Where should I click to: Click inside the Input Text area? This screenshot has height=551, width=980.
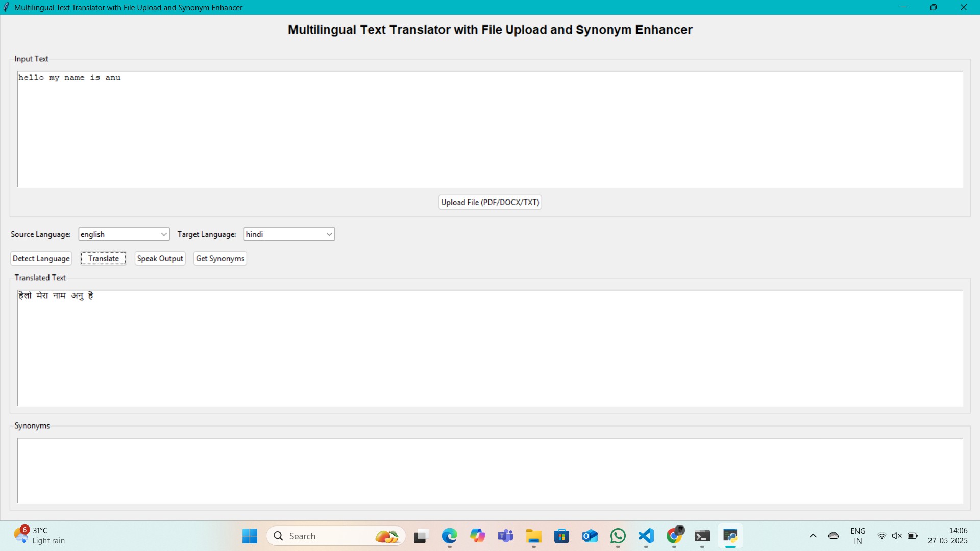[490, 129]
